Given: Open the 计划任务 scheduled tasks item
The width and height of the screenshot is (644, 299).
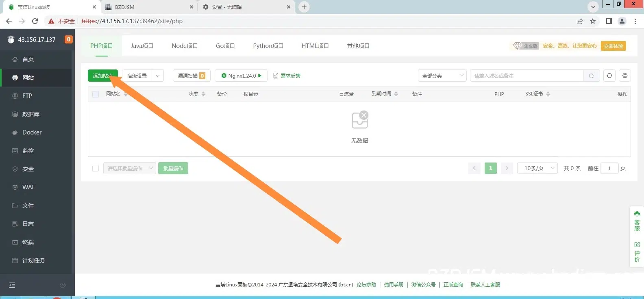Looking at the screenshot, I should point(36,260).
